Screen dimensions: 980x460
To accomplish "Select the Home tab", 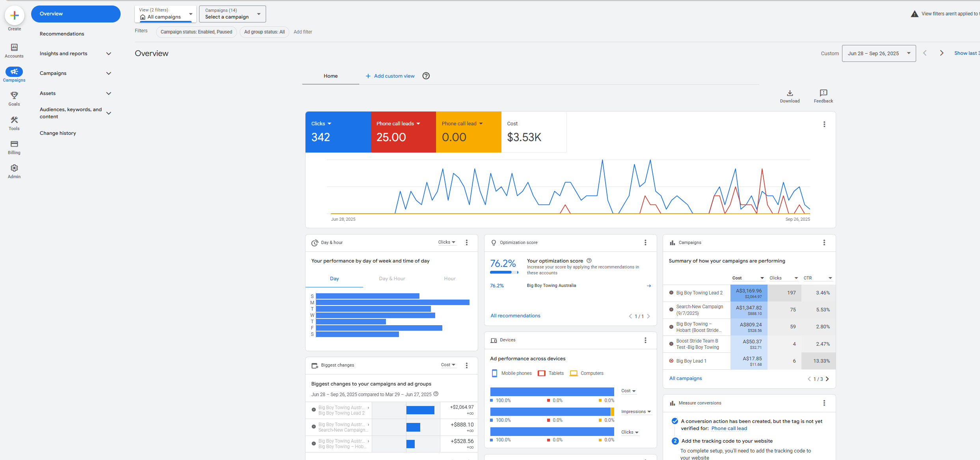I will point(331,76).
